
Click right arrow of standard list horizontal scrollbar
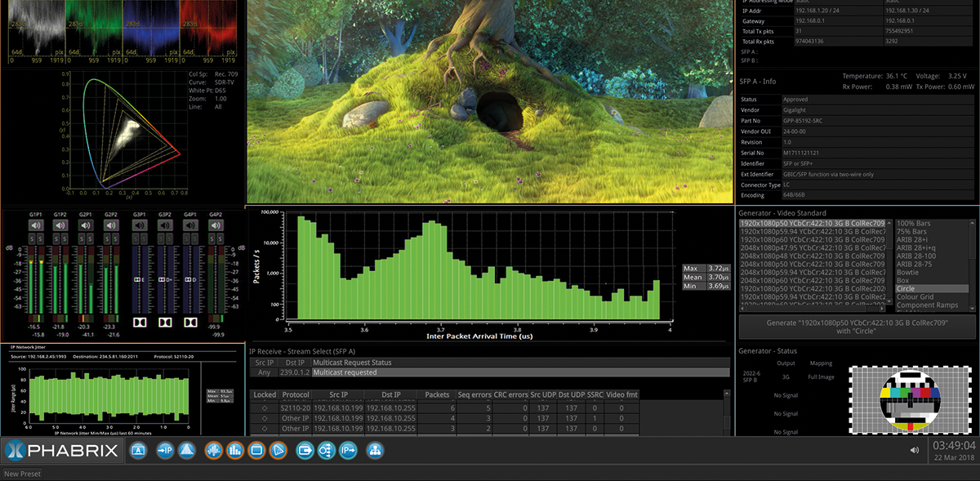click(x=884, y=310)
